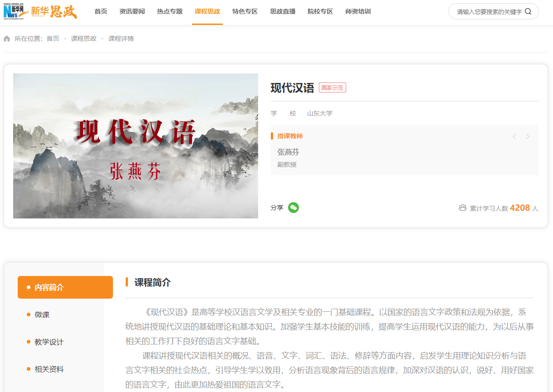This screenshot has height=392, width=553.
Task: Click 首页 link in the breadcrumb
Action: point(53,39)
